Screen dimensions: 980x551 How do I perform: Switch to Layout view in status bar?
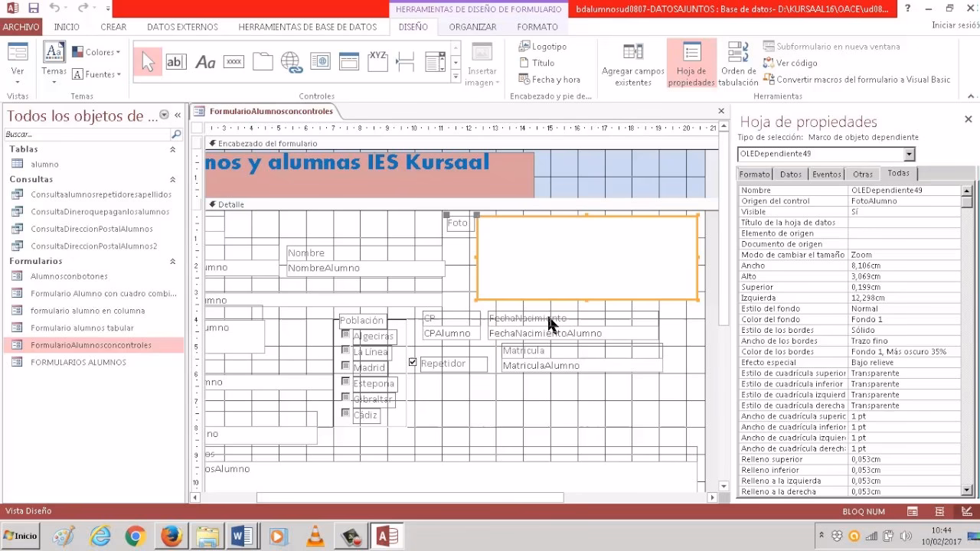coord(939,511)
